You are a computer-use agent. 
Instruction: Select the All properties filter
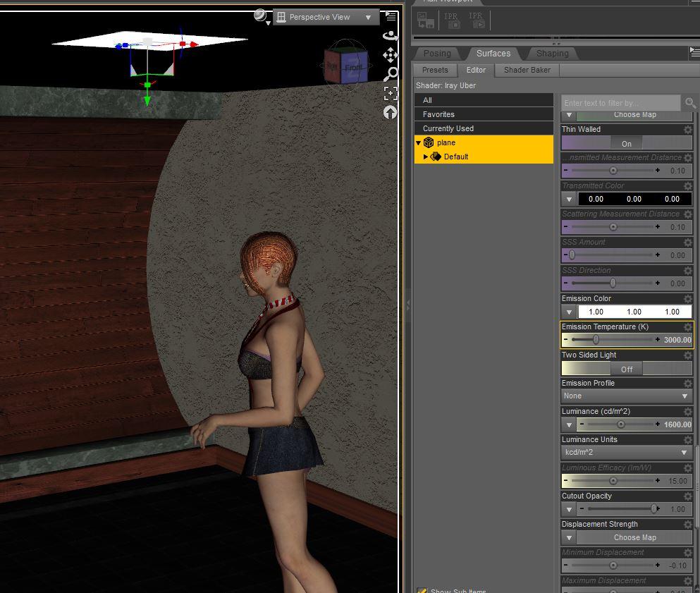point(484,100)
